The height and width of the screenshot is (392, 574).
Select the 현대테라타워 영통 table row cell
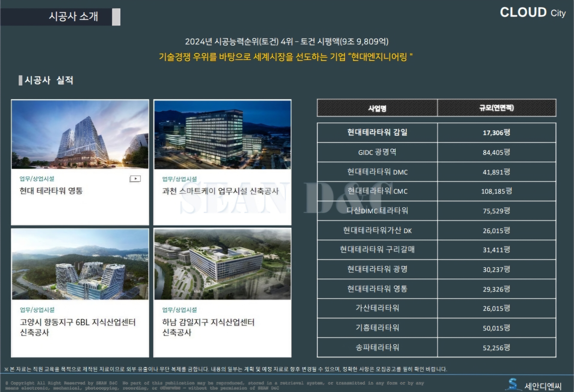(377, 289)
